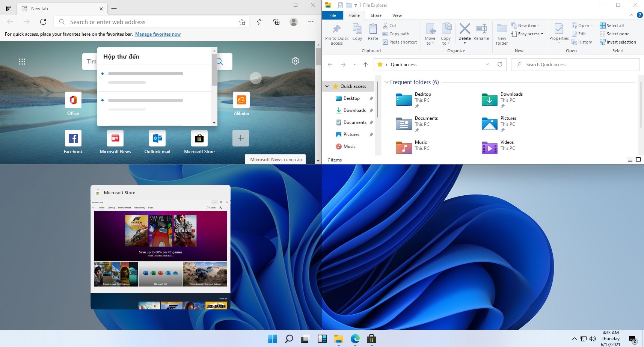
Task: Open the Share ribbon tab
Action: (x=376, y=15)
